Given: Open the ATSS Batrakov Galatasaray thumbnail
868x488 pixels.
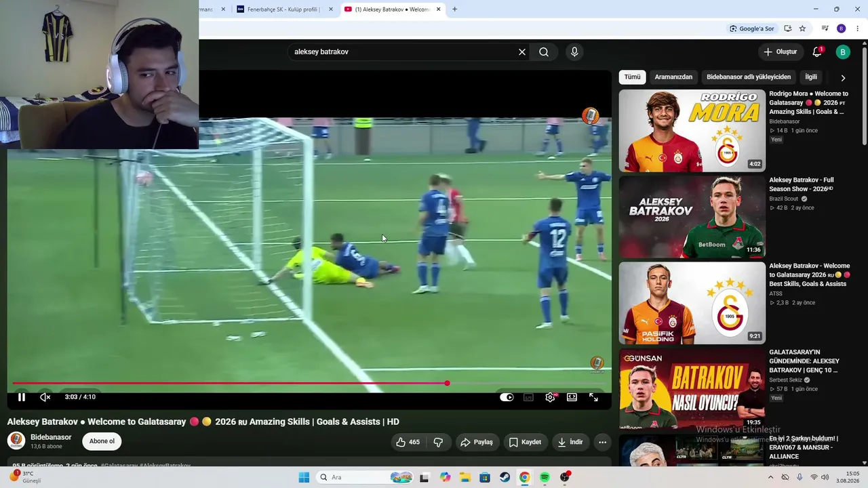Looking at the screenshot, I should point(692,303).
